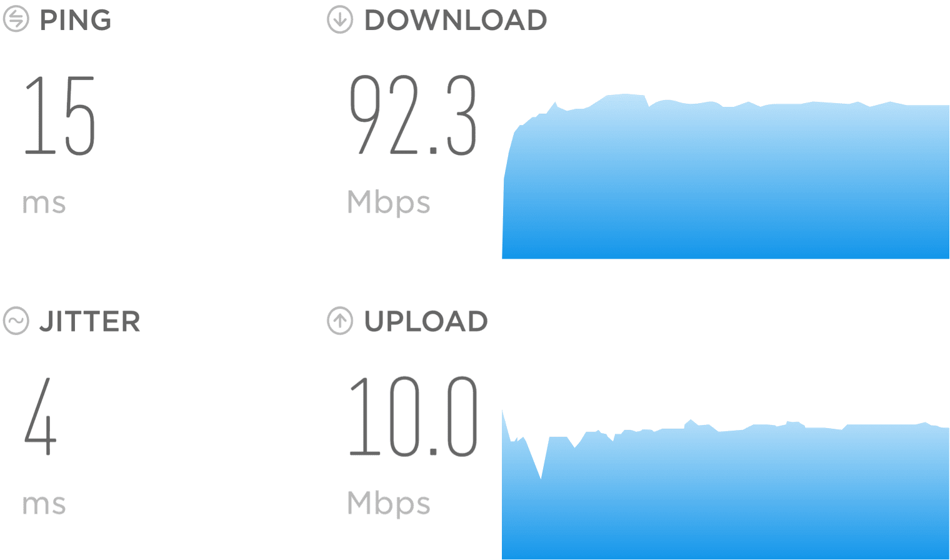
Task: Select the JITTER heading
Action: tap(90, 322)
